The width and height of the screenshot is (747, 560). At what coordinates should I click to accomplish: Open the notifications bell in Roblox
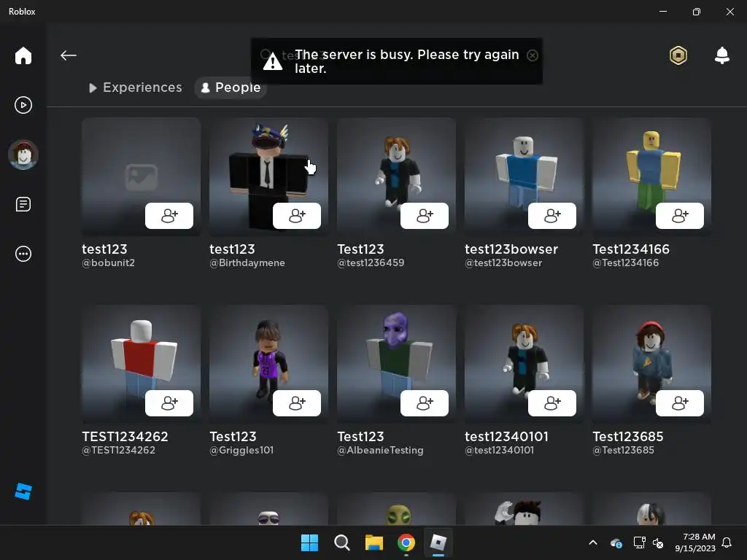point(721,55)
